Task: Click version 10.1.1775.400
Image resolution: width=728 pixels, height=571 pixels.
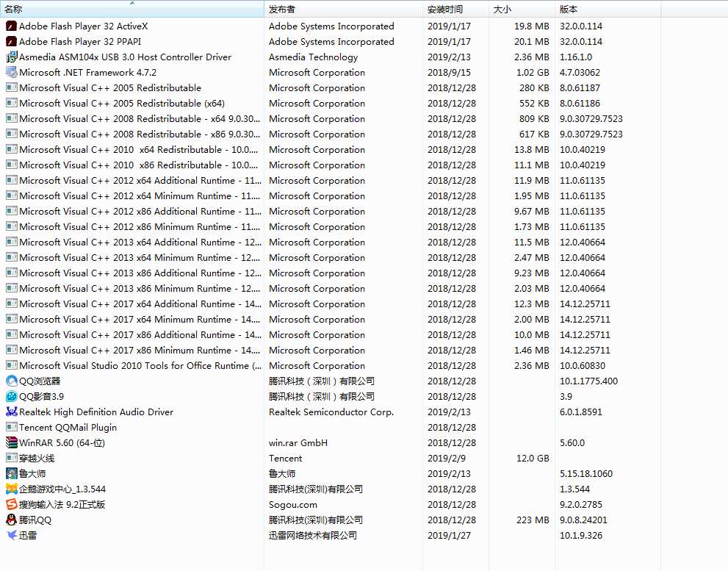Action: pyautogui.click(x=588, y=381)
